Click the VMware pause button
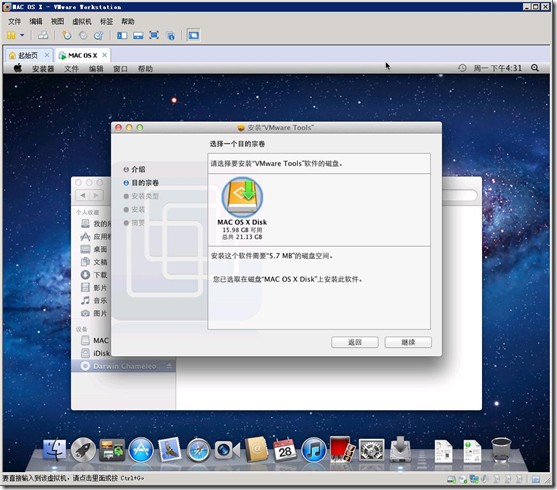Image resolution: width=557 pixels, height=490 pixels. pos(11,35)
